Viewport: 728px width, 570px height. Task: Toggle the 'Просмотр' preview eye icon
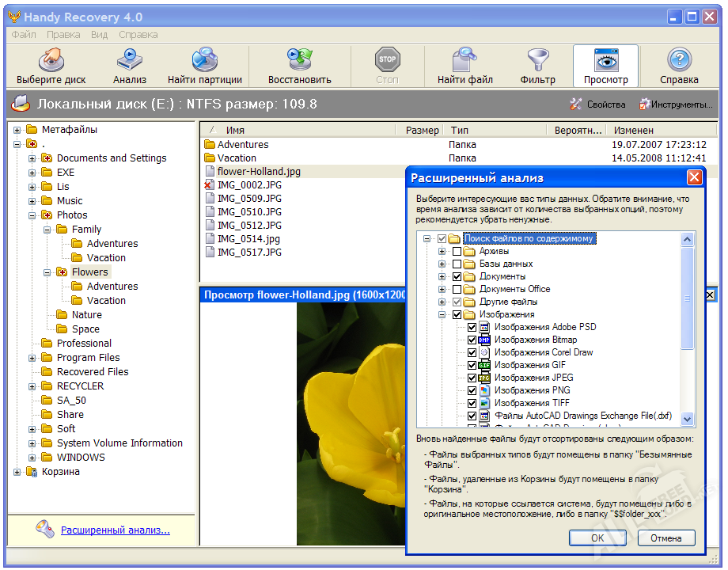[x=605, y=65]
